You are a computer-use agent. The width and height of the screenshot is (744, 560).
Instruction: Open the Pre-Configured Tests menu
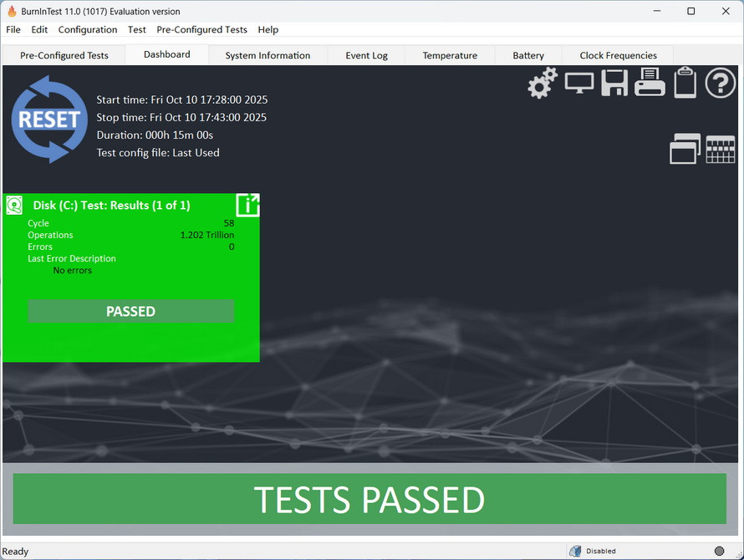pyautogui.click(x=201, y=29)
